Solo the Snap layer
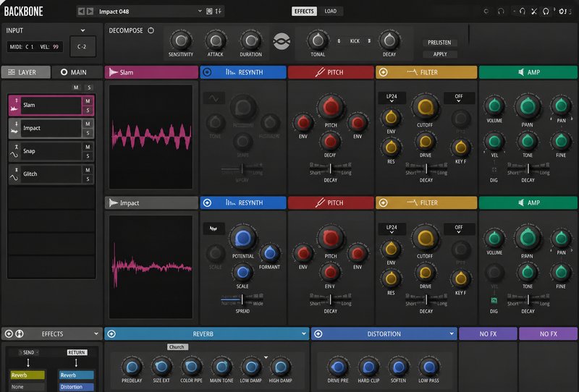 point(88,156)
